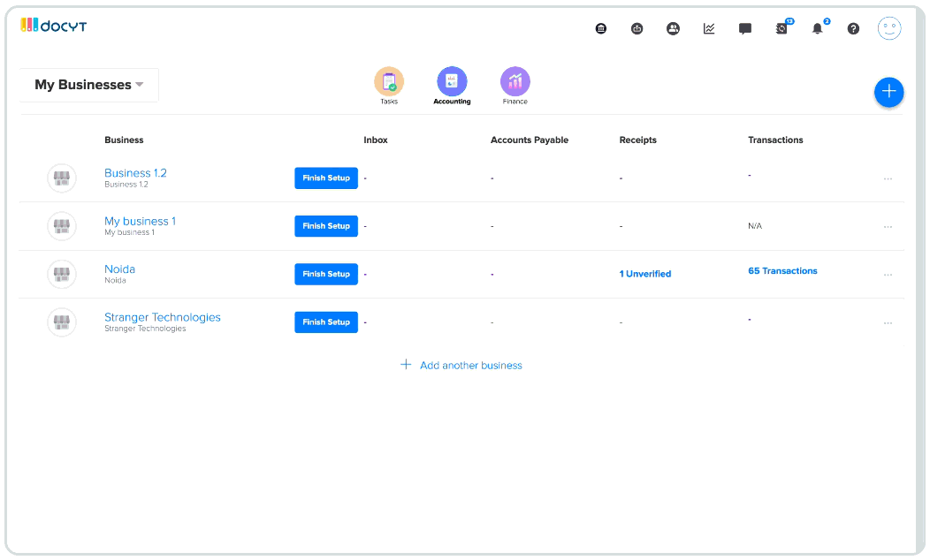Click the Receipts column header
Screen dimensions: 930x560
coord(637,140)
